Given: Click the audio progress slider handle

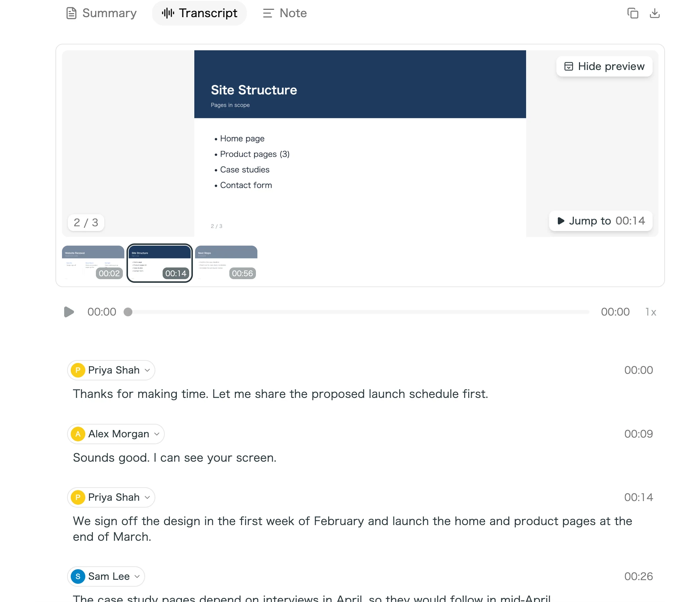Looking at the screenshot, I should click(128, 312).
